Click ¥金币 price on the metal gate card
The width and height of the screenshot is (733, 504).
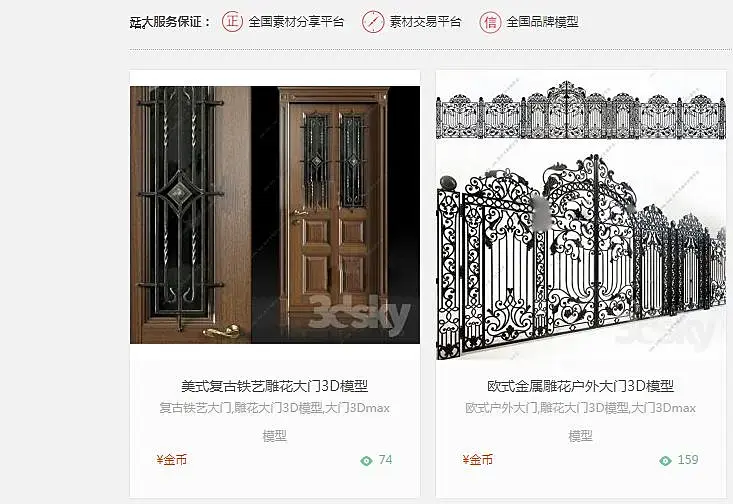click(x=478, y=460)
